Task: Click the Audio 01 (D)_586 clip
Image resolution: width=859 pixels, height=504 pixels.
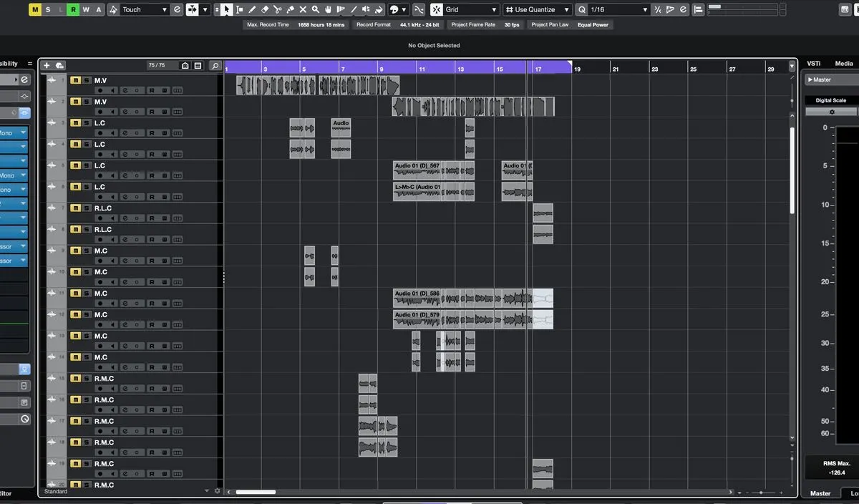Action: (x=417, y=298)
